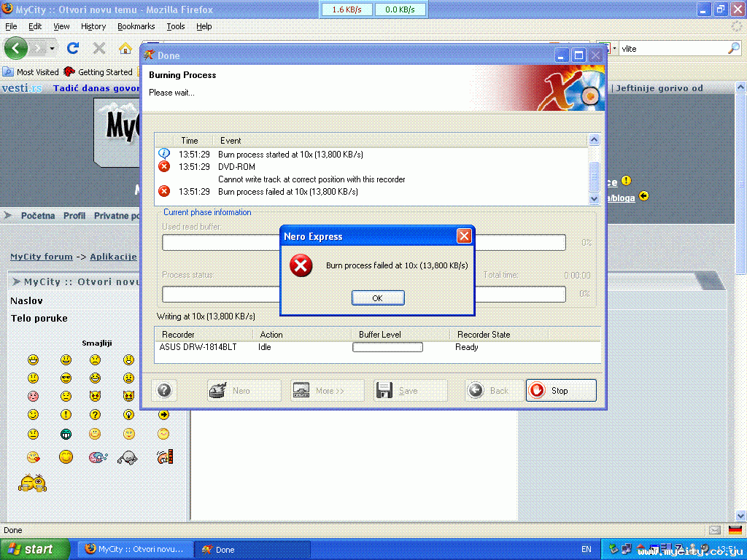The width and height of the screenshot is (747, 560).
Task: Insert the question mark smiley
Action: coord(96,415)
